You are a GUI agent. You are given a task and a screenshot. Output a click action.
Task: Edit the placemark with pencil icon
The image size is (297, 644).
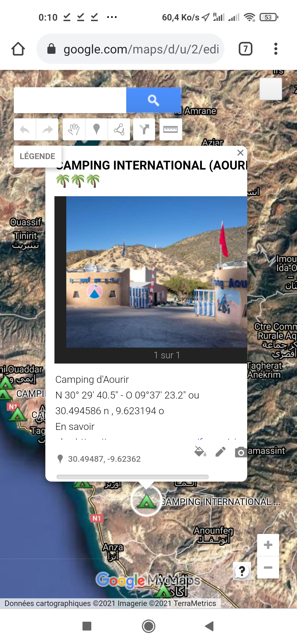(221, 452)
